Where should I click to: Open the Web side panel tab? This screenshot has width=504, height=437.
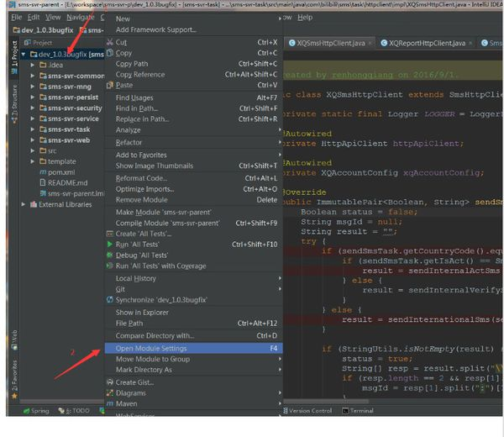14,340
